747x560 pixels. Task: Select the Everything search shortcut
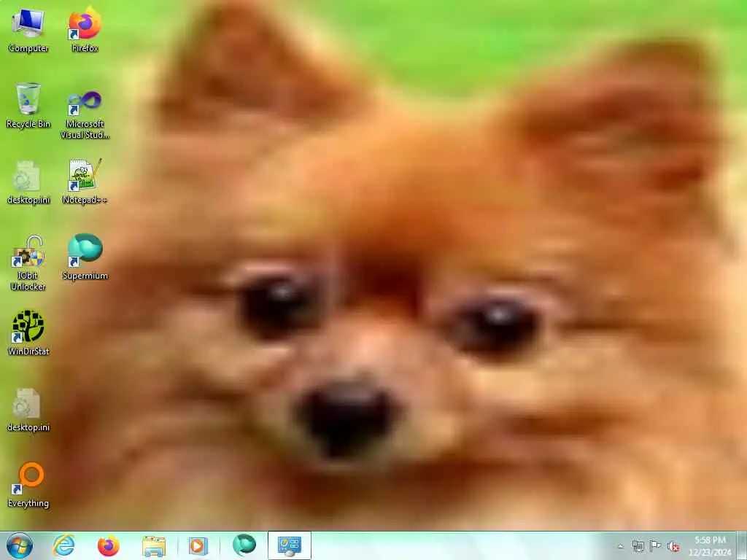(x=28, y=485)
